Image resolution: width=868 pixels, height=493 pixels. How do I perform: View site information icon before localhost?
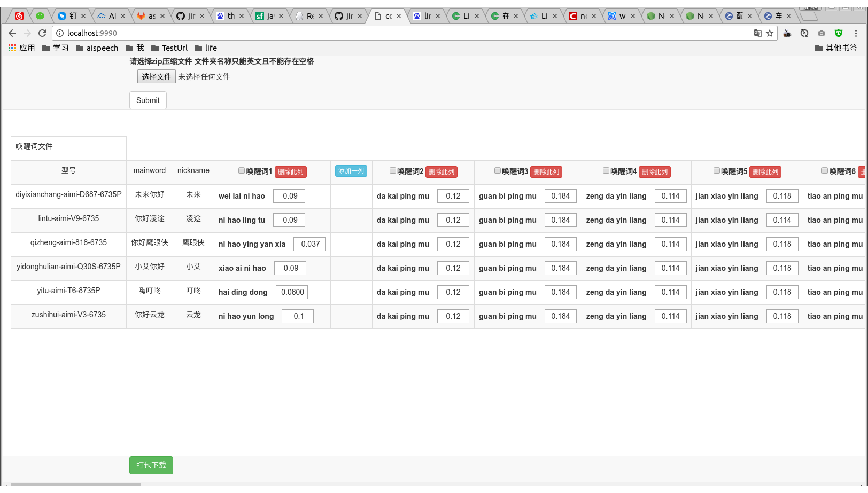60,33
